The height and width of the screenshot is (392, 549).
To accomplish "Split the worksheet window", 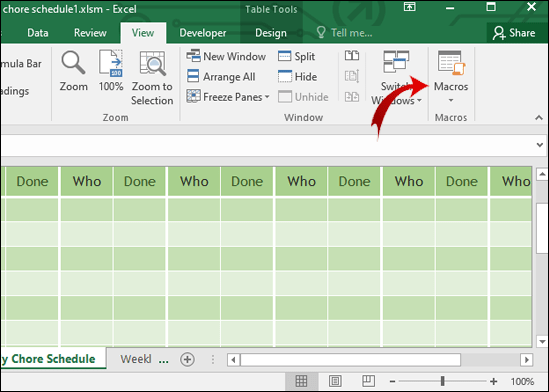I will (296, 56).
